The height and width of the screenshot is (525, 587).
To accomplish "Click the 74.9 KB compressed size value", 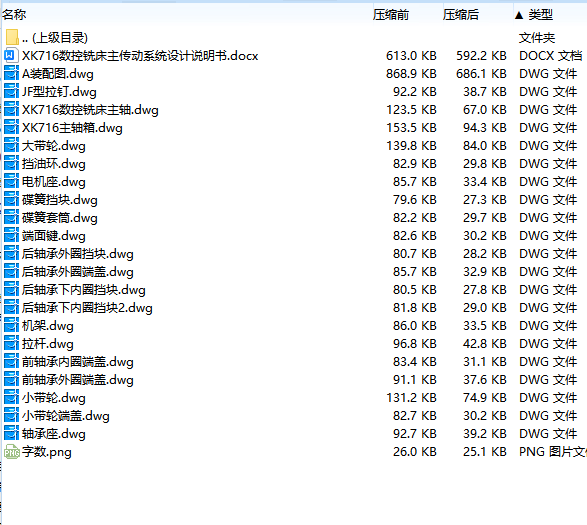I will pos(484,397).
